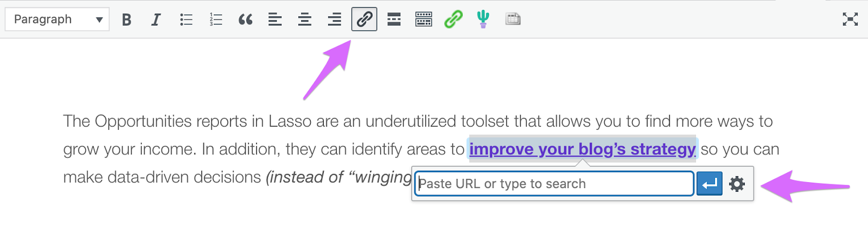
Task: Click the gray table icon in toolbar
Action: (513, 20)
